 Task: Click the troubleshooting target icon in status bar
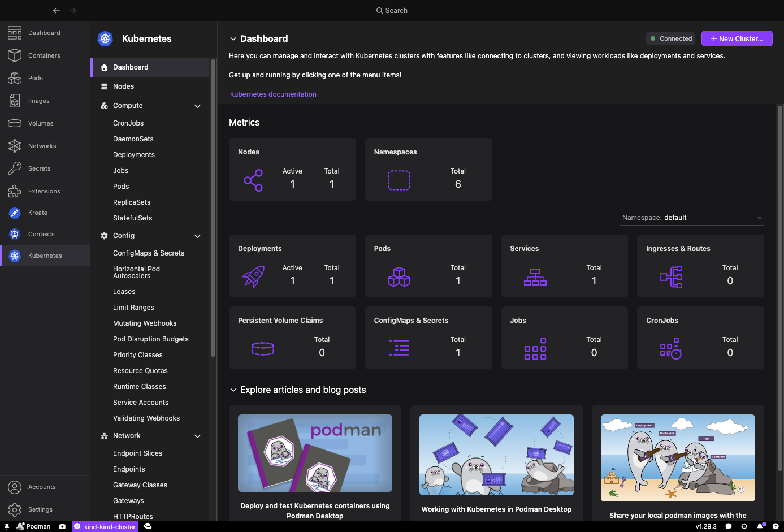coord(744,526)
